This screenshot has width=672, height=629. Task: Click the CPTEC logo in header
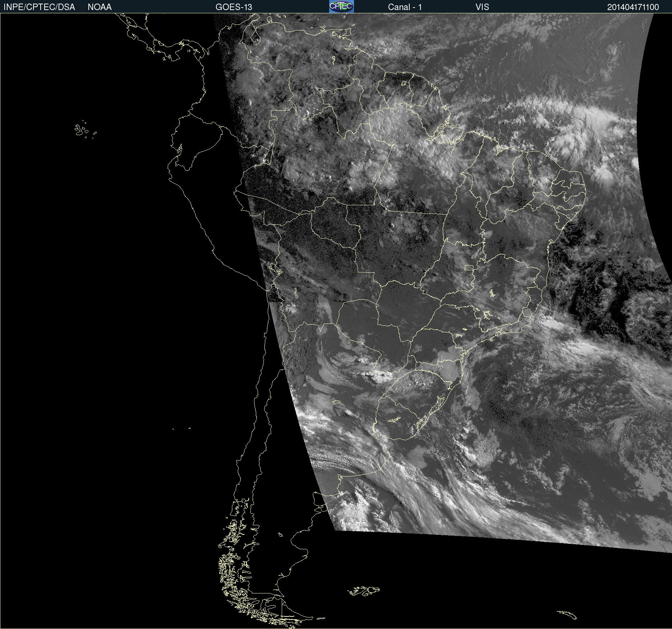341,6
